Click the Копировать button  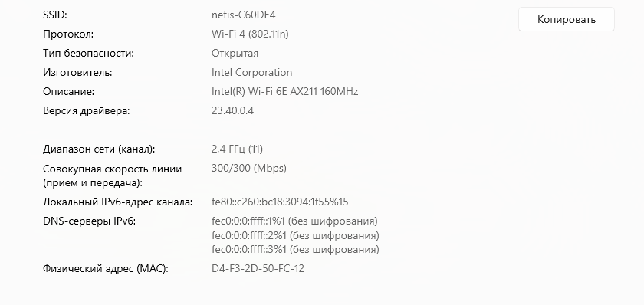coord(567,19)
